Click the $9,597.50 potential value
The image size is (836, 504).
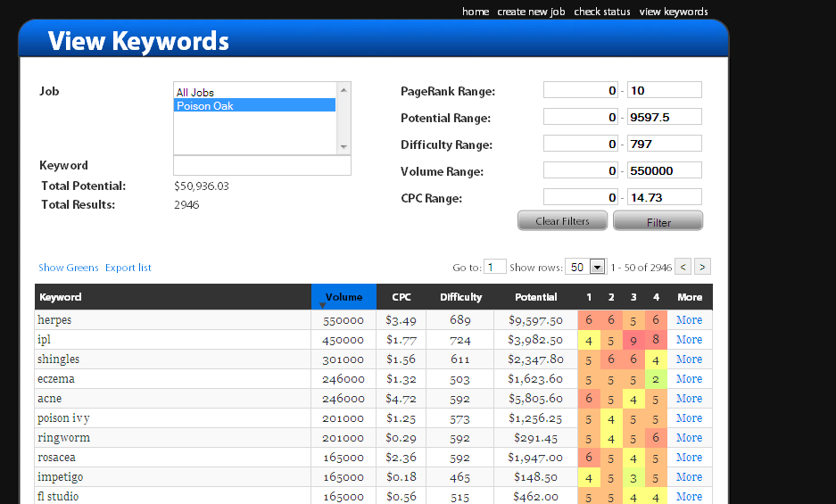point(535,320)
